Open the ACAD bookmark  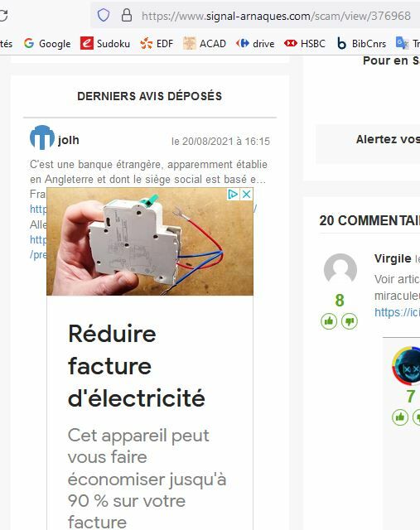[205, 44]
